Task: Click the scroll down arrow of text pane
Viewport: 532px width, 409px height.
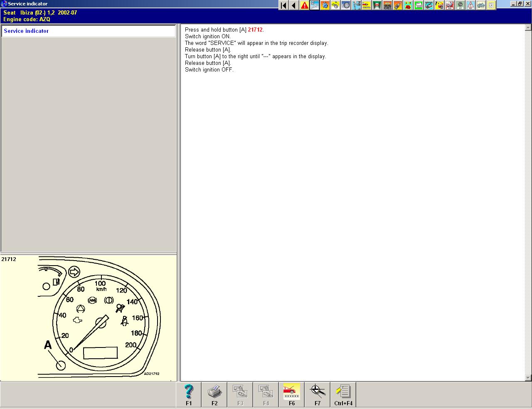Action: [528, 378]
